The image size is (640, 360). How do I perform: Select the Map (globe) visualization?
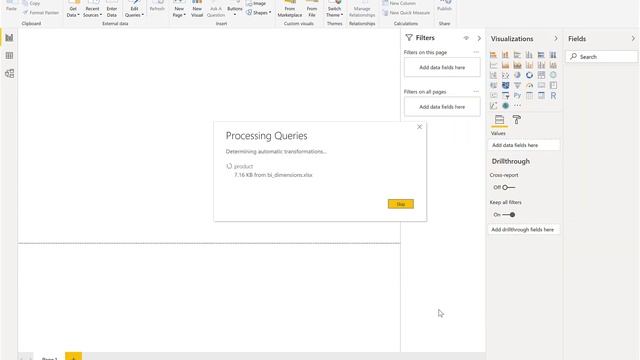553,75
